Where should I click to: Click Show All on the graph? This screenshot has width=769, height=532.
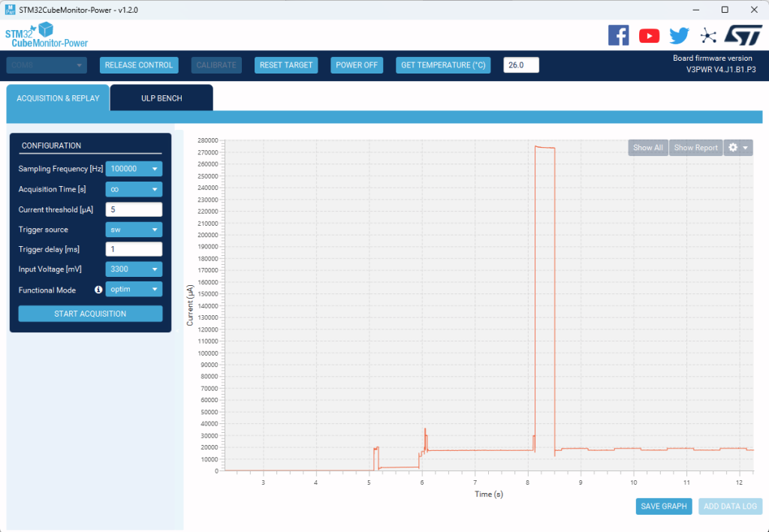pyautogui.click(x=648, y=148)
